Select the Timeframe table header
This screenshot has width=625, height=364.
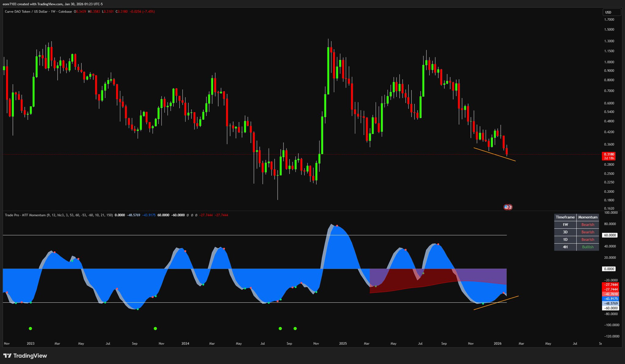tap(565, 217)
